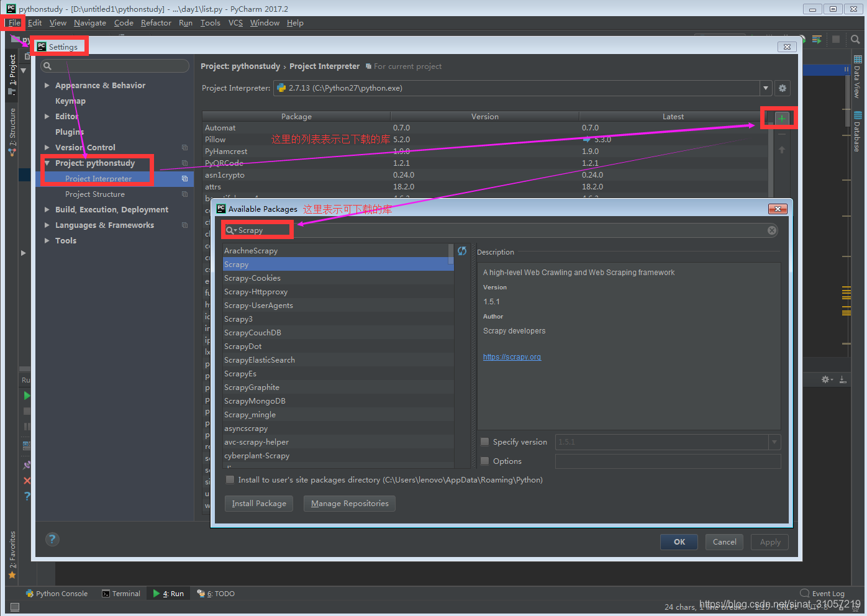Open https://scrapy.org link
The height and width of the screenshot is (616, 867).
click(512, 357)
